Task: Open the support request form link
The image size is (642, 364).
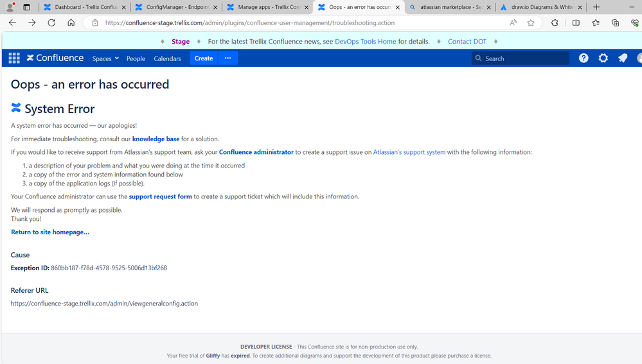Action: (x=160, y=196)
